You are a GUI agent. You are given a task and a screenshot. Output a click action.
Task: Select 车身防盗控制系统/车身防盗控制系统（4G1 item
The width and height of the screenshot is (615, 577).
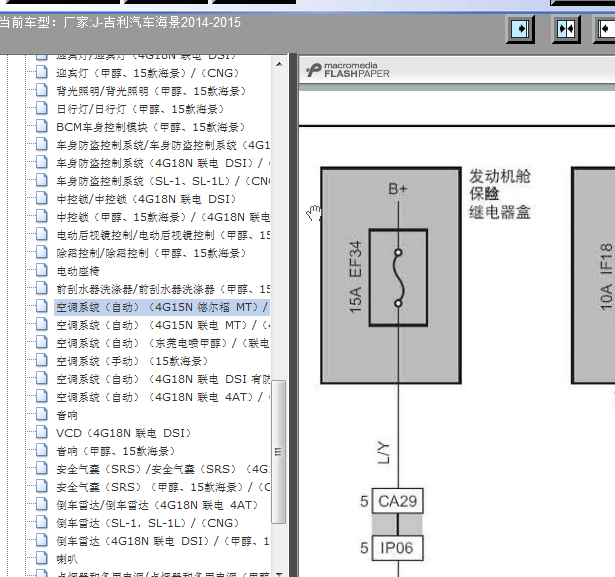coord(163,146)
